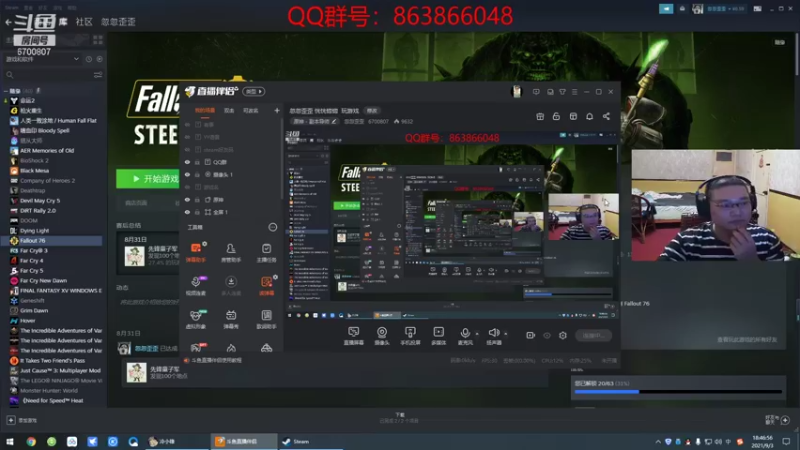The height and width of the screenshot is (450, 800).
Task: Expand speaker options arrow
Action: [506, 334]
